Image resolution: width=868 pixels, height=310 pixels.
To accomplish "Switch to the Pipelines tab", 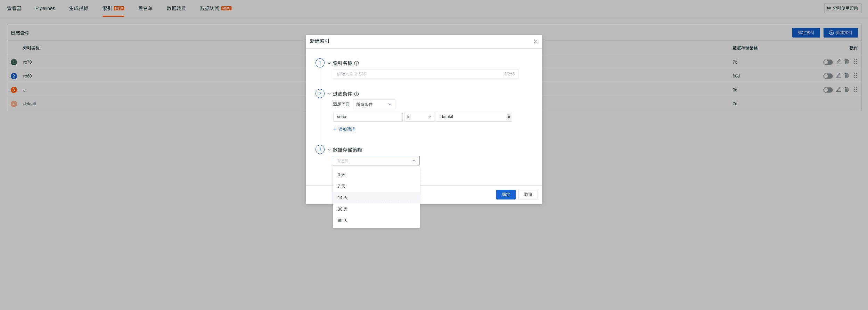I will pyautogui.click(x=45, y=8).
